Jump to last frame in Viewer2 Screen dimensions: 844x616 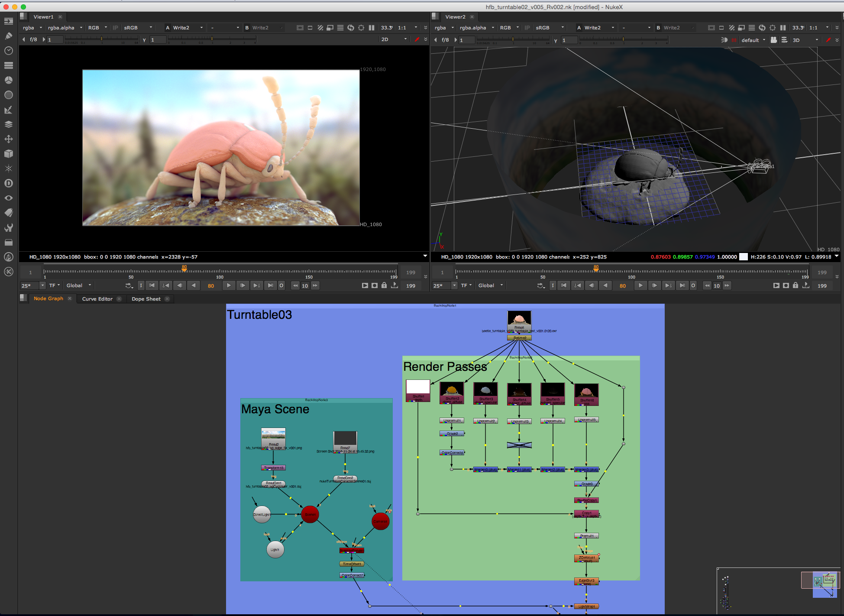[682, 285]
